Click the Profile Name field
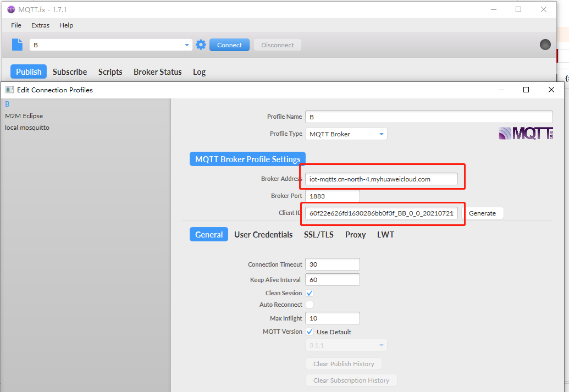This screenshot has width=569, height=392. 429,117
